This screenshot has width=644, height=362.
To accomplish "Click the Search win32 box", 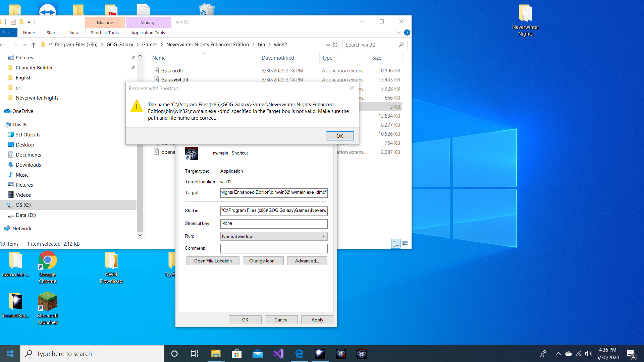I will (375, 45).
